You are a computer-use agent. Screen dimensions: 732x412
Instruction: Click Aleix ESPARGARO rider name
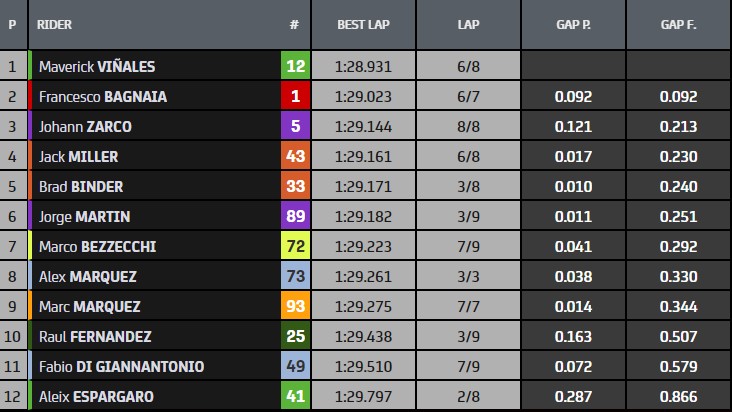pyautogui.click(x=96, y=397)
